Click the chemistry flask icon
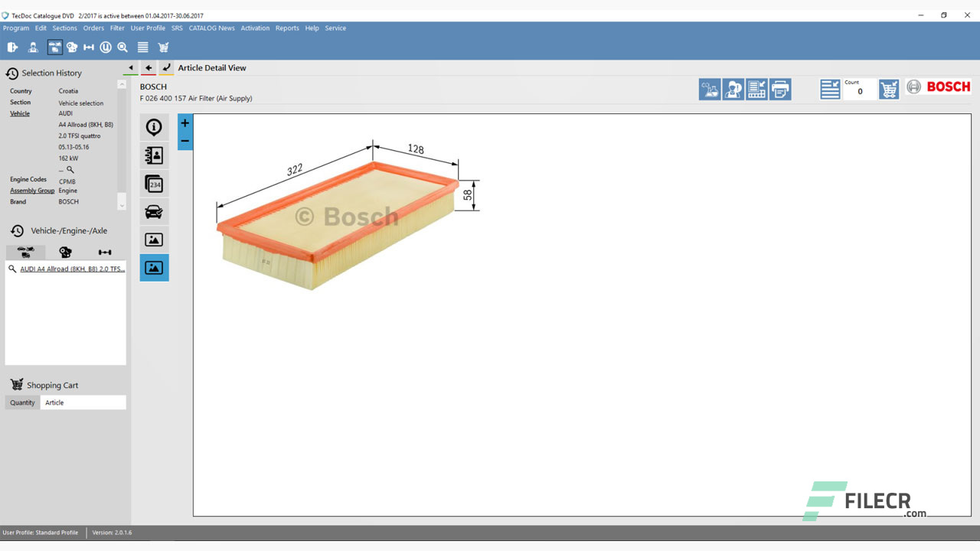Viewport: 980px width, 551px height. (x=710, y=90)
